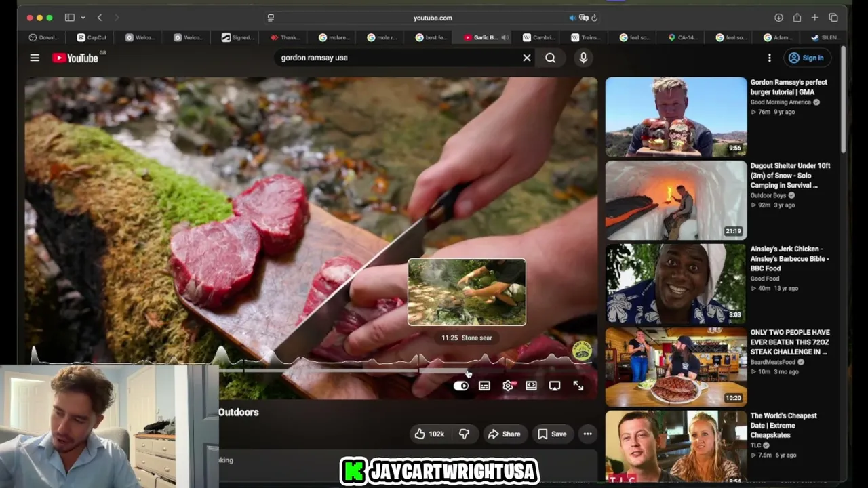Open AirPlay from the player controls
Screen dimensions: 868x488
tap(555, 386)
